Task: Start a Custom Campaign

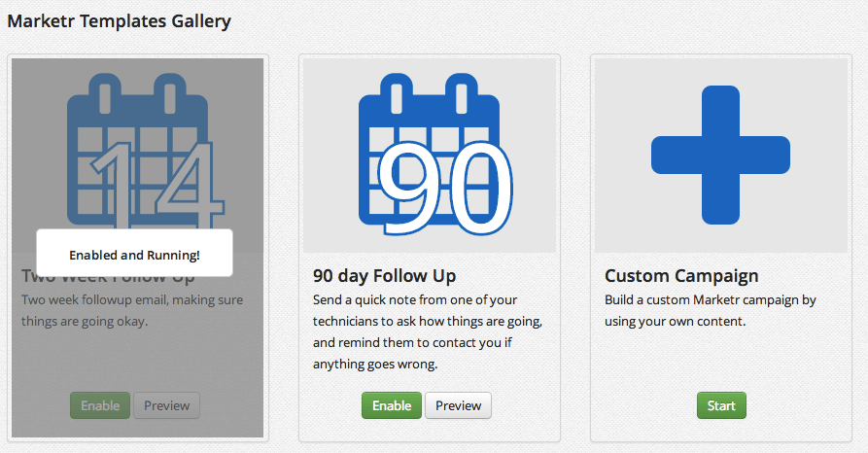Action: [x=721, y=405]
